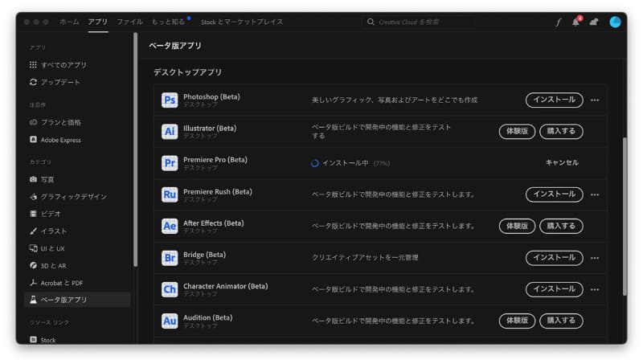643x364 pixels.
Task: Select the 3D と AR category
Action: pyautogui.click(x=48, y=265)
